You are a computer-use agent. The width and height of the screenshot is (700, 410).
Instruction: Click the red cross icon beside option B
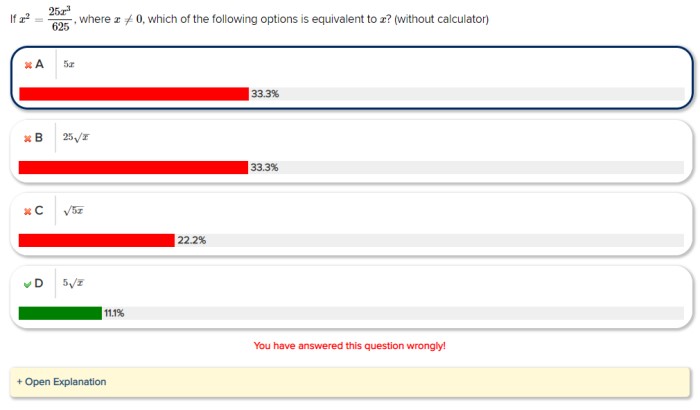point(28,138)
